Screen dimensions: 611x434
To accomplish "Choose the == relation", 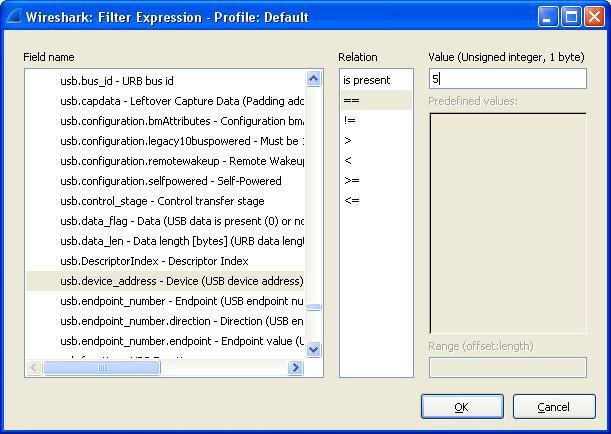I will coord(350,100).
